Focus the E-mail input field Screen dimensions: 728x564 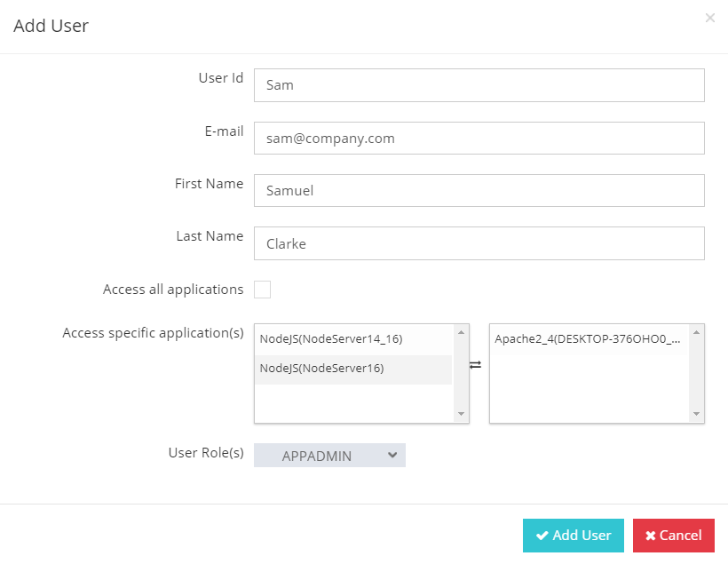479,139
